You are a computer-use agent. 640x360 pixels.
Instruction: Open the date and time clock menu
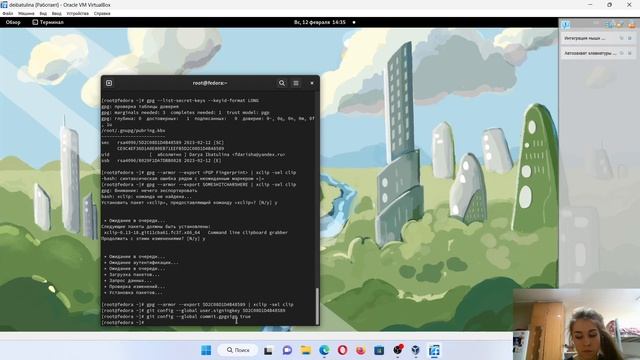[320, 22]
